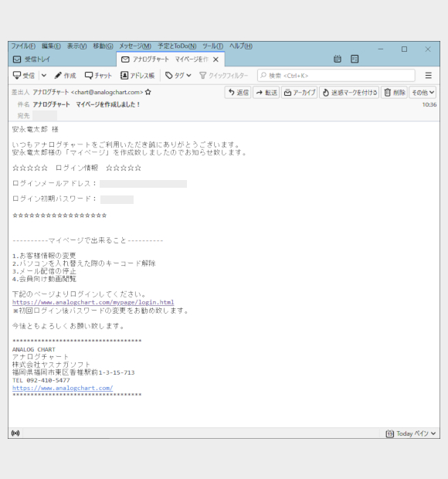Click the online status icon in status bar

tap(15, 433)
